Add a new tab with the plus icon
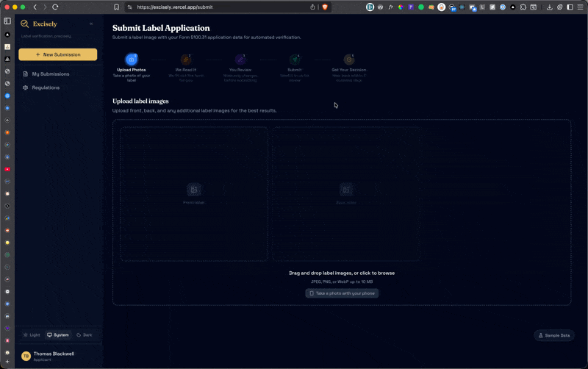 [x=7, y=362]
